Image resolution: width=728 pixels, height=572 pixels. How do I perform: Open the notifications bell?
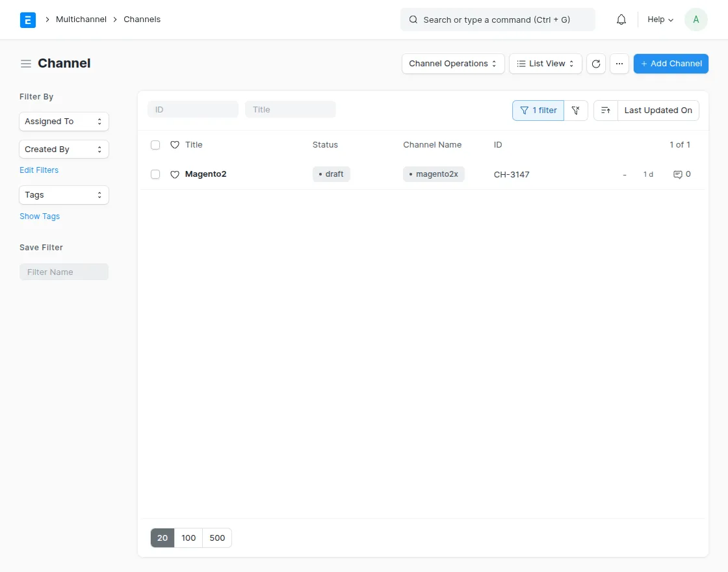point(621,19)
